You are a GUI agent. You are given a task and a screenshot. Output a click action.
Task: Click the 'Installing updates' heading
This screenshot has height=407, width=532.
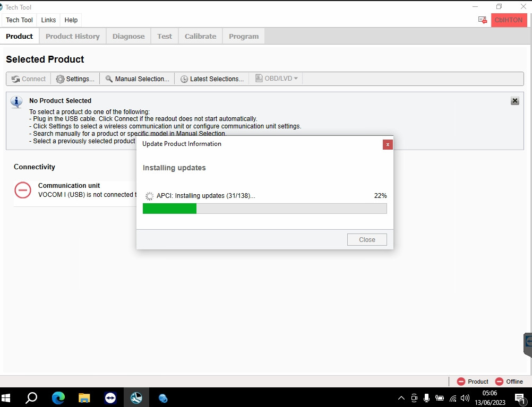pos(174,168)
